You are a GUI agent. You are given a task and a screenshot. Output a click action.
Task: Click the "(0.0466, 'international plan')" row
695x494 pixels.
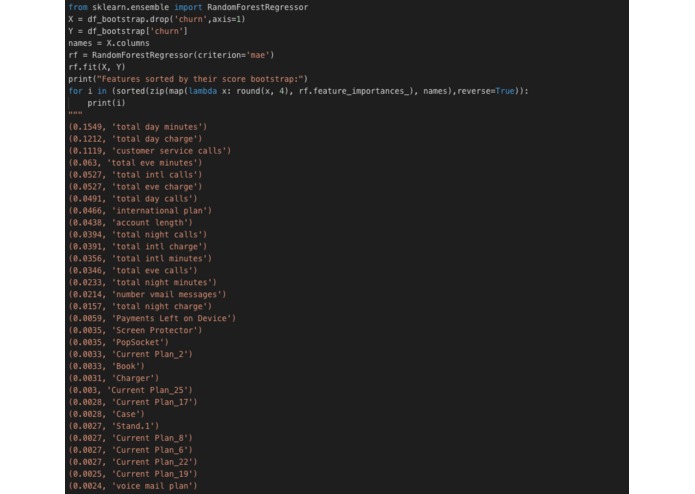(140, 210)
